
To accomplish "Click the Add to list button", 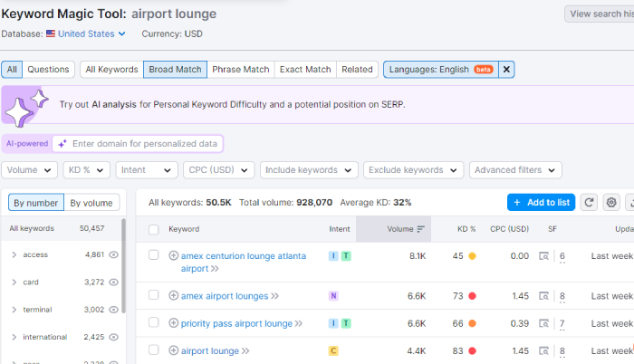I will (541, 203).
